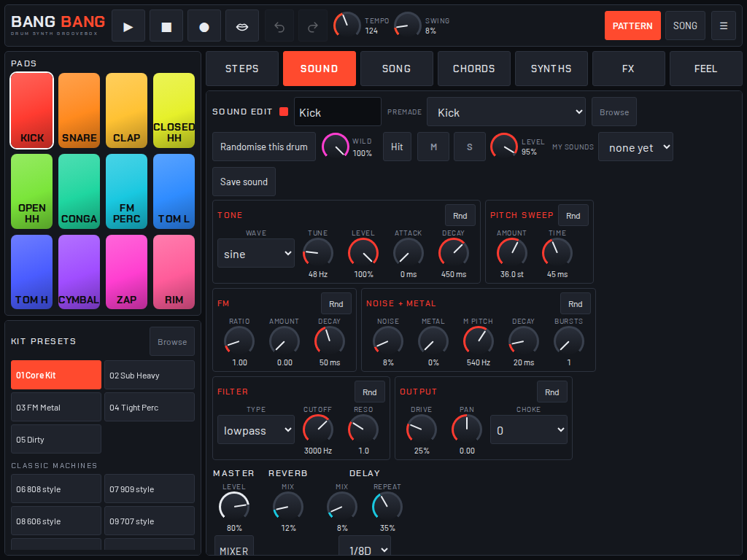Image resolution: width=747 pixels, height=560 pixels.
Task: Select the 03 FM Metal preset
Action: [x=56, y=408]
